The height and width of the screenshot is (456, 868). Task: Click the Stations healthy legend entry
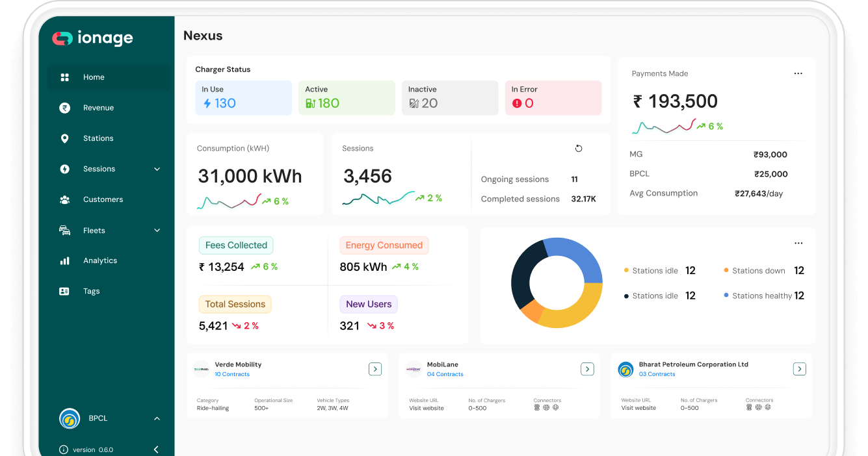point(764,296)
